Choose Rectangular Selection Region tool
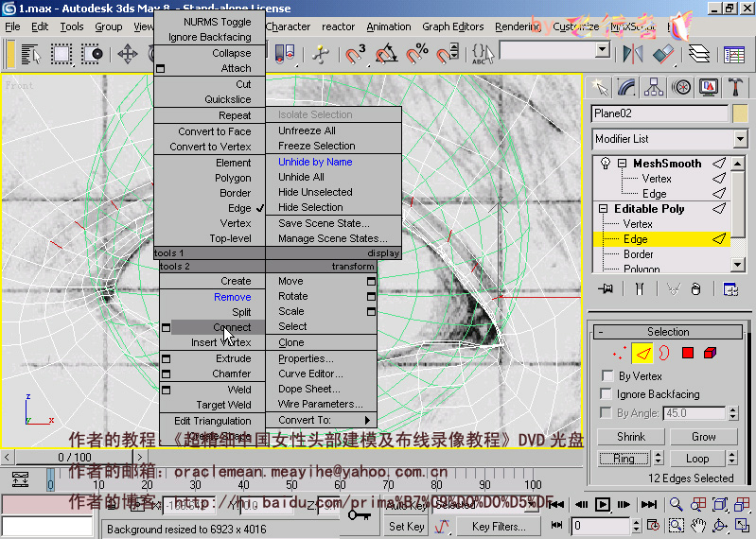Viewport: 756px width, 539px height. pyautogui.click(x=62, y=54)
